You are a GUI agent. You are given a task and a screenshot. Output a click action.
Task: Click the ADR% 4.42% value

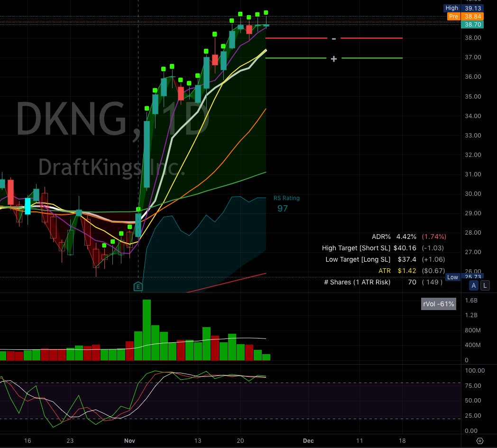pyautogui.click(x=406, y=237)
